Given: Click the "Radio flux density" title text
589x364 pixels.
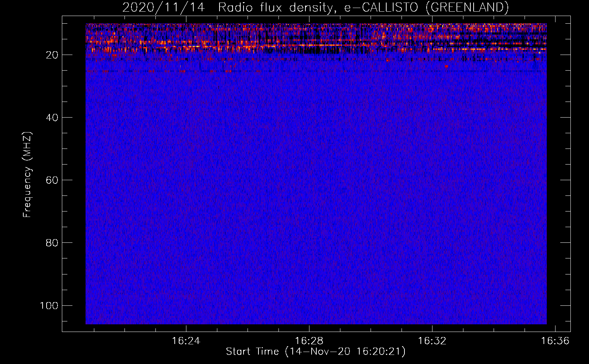Looking at the screenshot, I should tap(275, 8).
